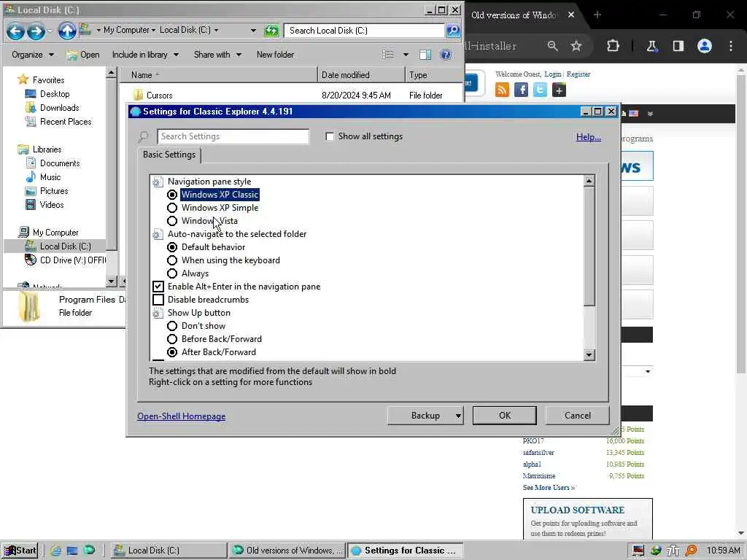This screenshot has width=747, height=560.
Task: Click settings list scroll down arrow
Action: (589, 355)
